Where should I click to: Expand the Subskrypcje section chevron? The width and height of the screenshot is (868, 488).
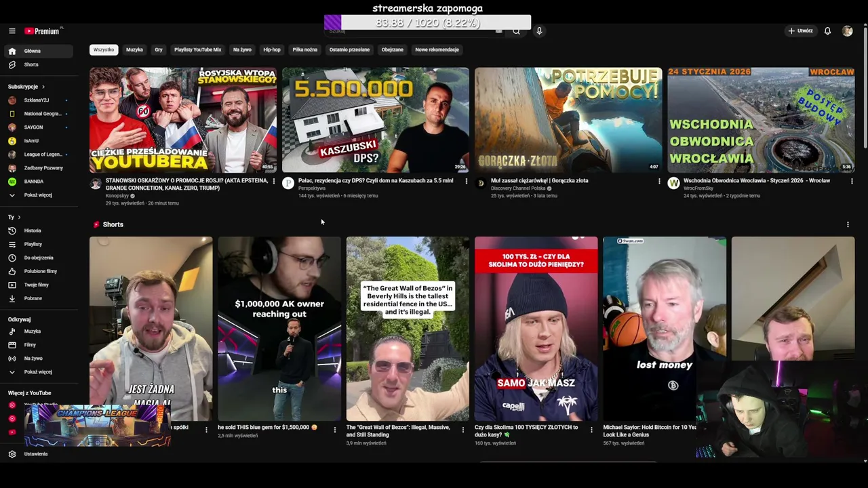click(x=43, y=87)
